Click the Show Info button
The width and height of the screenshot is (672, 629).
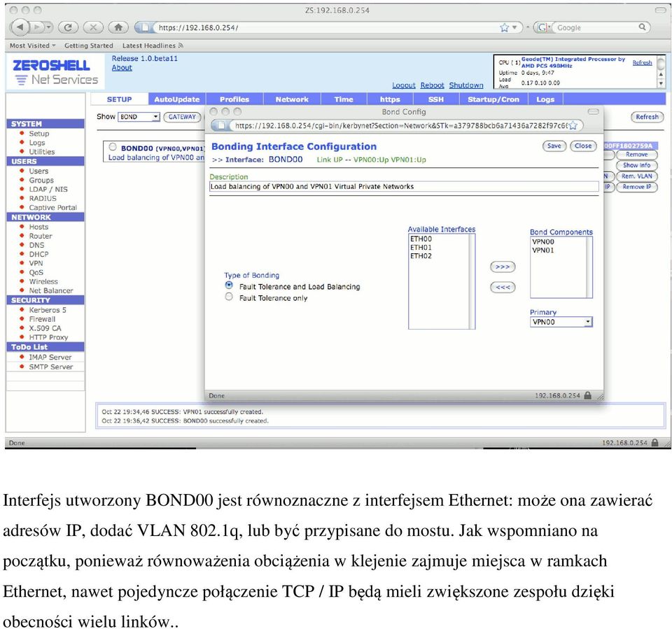636,165
